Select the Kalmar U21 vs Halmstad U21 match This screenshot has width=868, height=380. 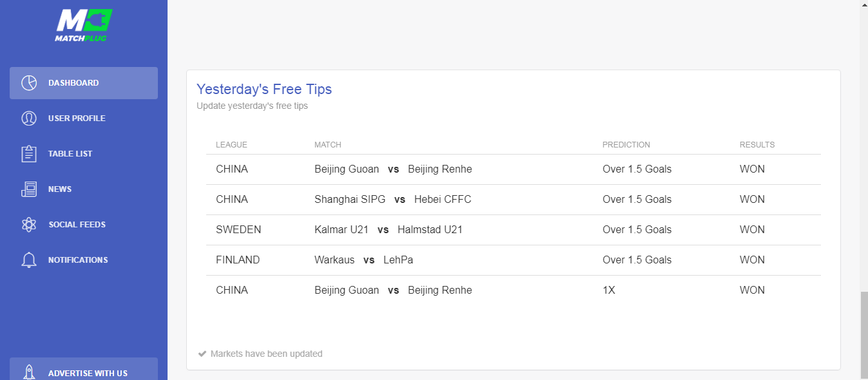click(389, 230)
